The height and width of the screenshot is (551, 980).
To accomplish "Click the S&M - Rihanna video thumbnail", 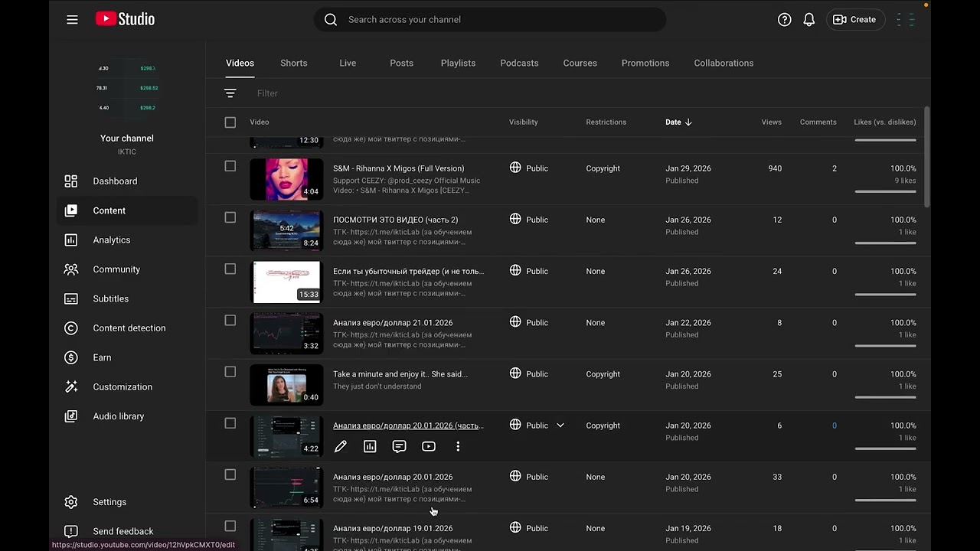I will 286,179.
